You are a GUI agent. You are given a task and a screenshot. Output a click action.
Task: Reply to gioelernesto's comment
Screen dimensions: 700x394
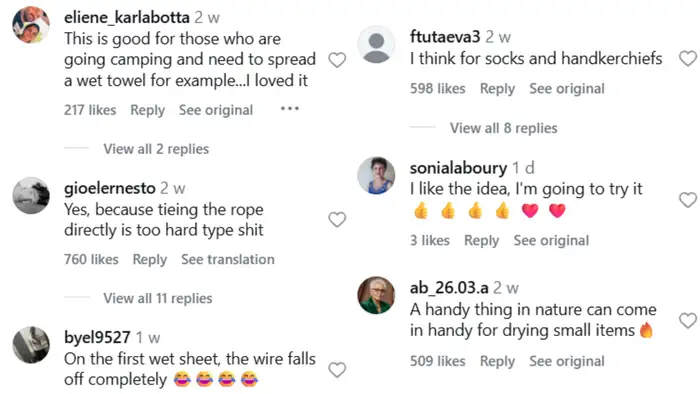click(x=150, y=259)
